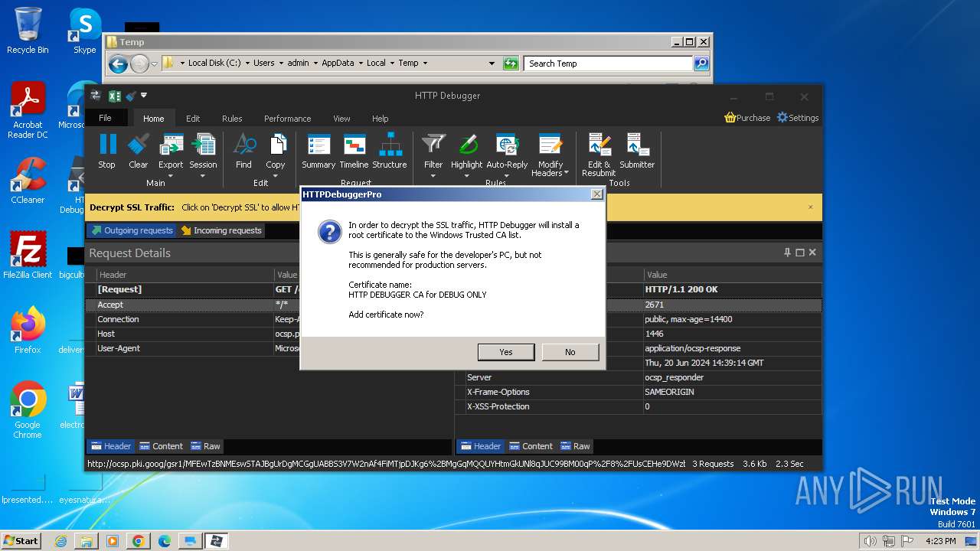Screen dimensions: 980x551
Task: Pin the Request Details panel
Action: point(787,253)
